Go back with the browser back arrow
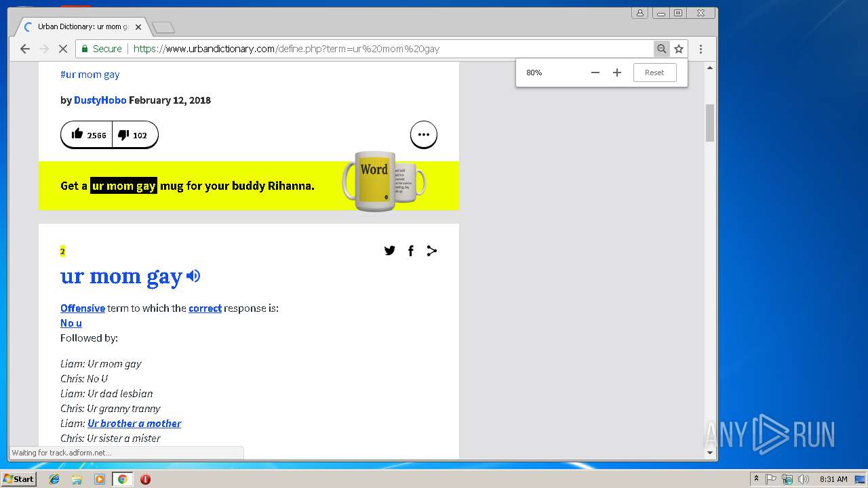Screen dimensions: 868x488 pyautogui.click(x=25, y=49)
